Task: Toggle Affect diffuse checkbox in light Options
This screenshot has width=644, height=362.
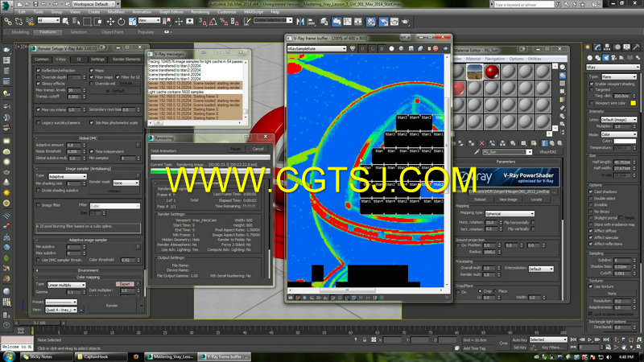Action: (591, 231)
